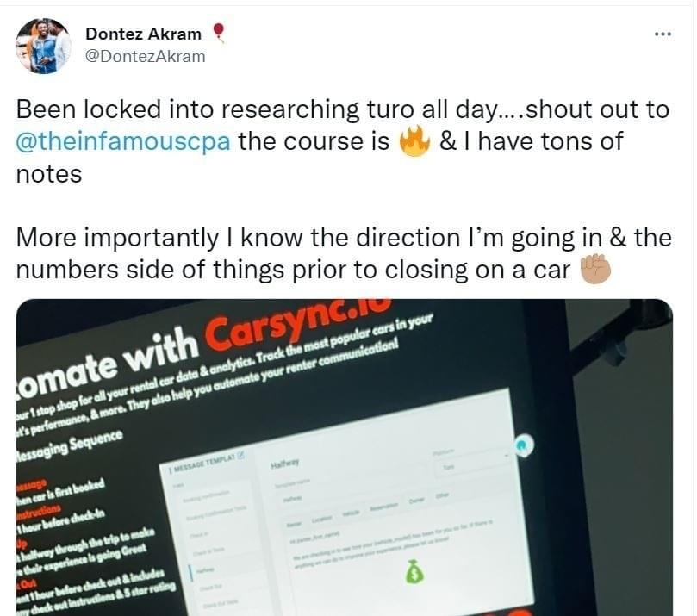Click the Dontez Akram display name
Screen dimensions: 697x616
pos(143,34)
